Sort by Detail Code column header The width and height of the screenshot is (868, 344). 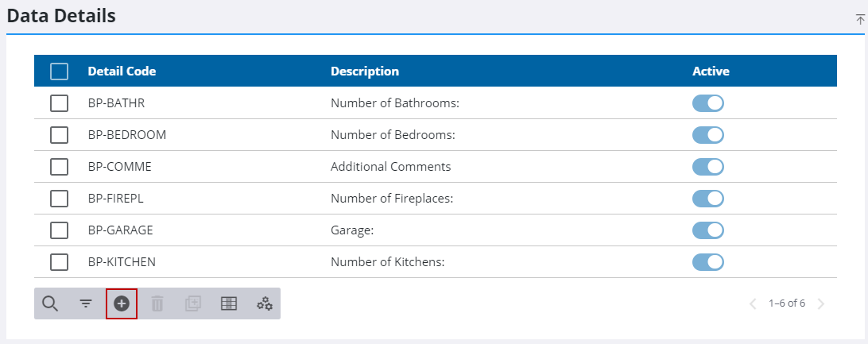click(x=122, y=72)
